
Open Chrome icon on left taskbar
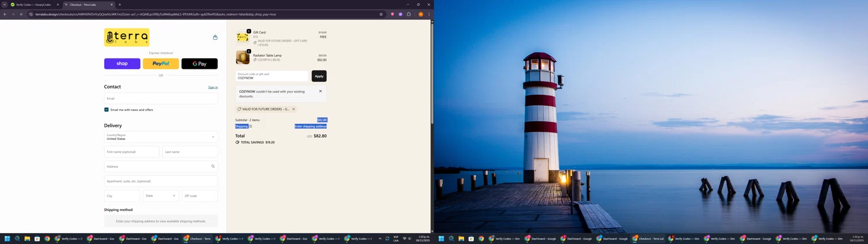[47, 238]
